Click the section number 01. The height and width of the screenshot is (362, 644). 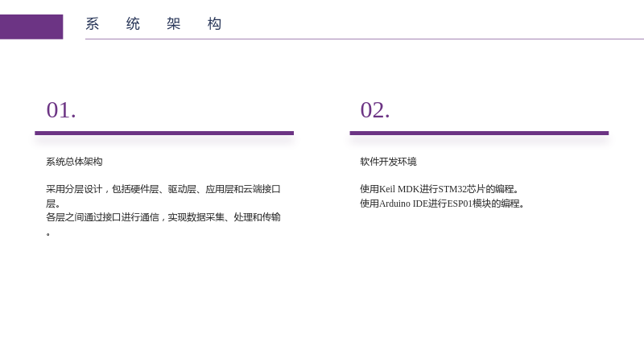[x=61, y=110]
